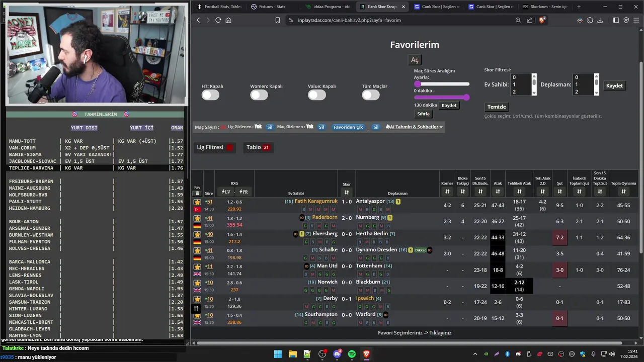Viewport: 644px width, 362px height.
Task: Click the scroll-to-top arrow button
Action: (x=196, y=309)
